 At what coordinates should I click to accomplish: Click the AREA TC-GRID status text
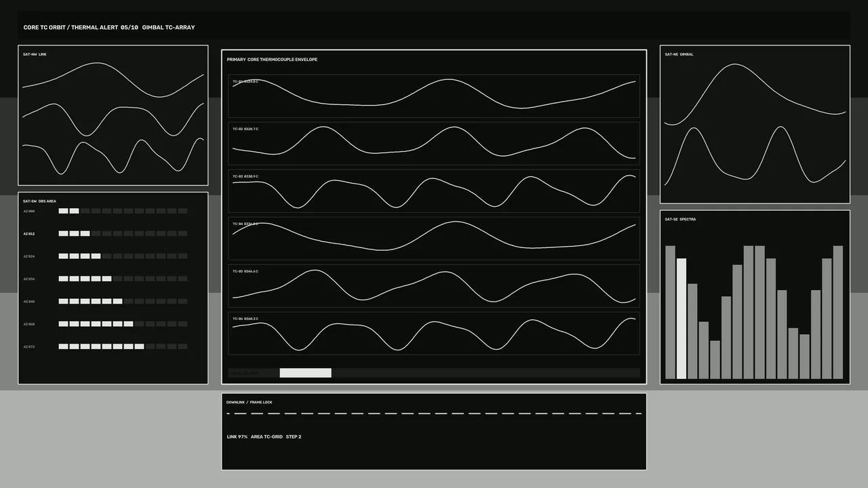[267, 437]
